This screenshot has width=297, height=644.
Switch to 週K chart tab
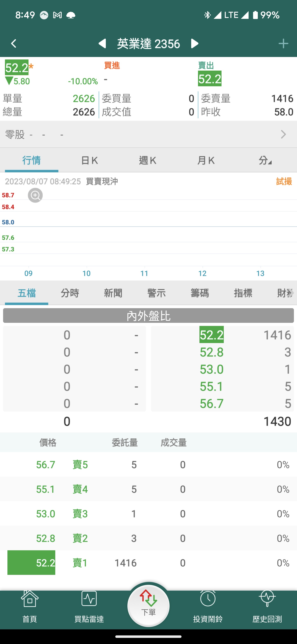[148, 160]
